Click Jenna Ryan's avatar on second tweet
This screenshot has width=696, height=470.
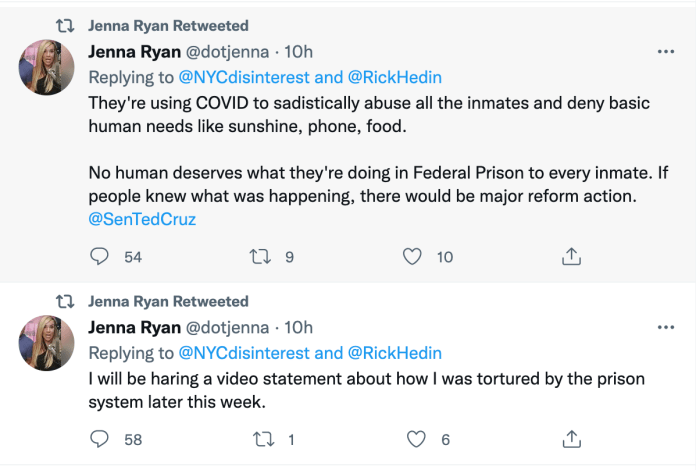tap(47, 344)
